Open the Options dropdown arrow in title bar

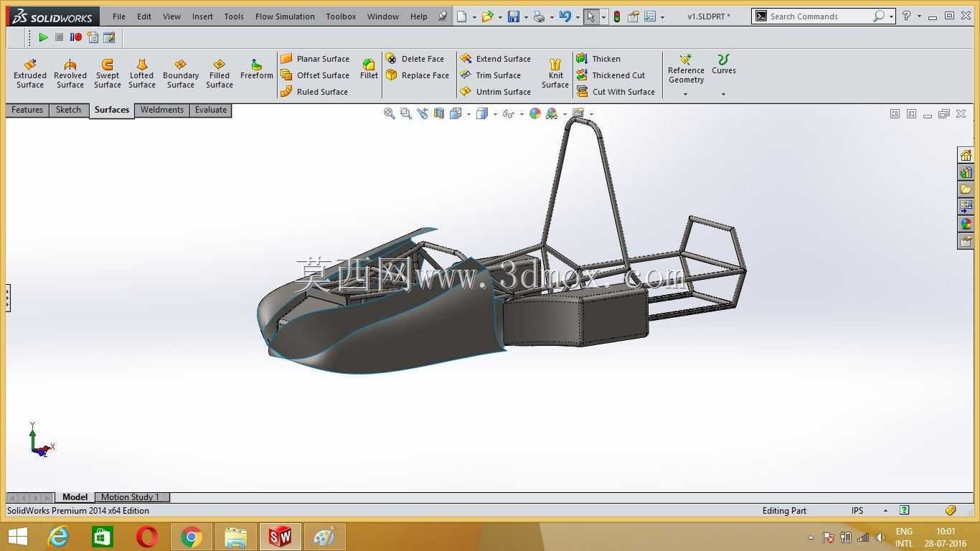pos(662,17)
